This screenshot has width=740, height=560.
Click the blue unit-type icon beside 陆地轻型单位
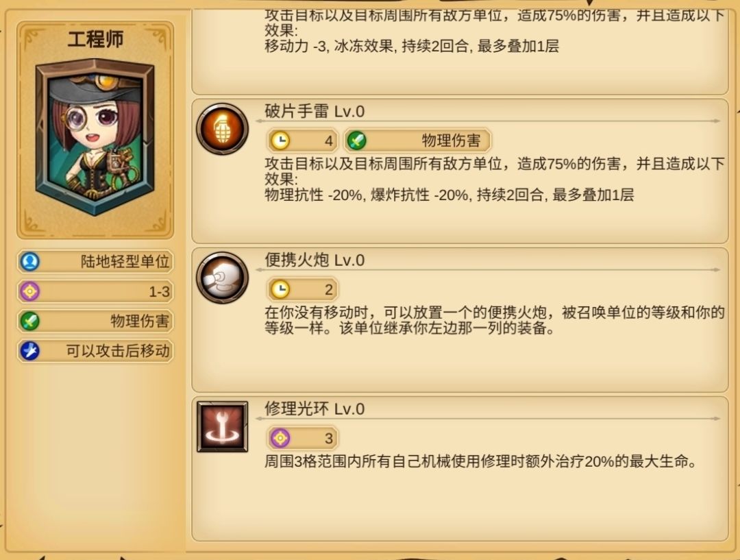pyautogui.click(x=30, y=261)
